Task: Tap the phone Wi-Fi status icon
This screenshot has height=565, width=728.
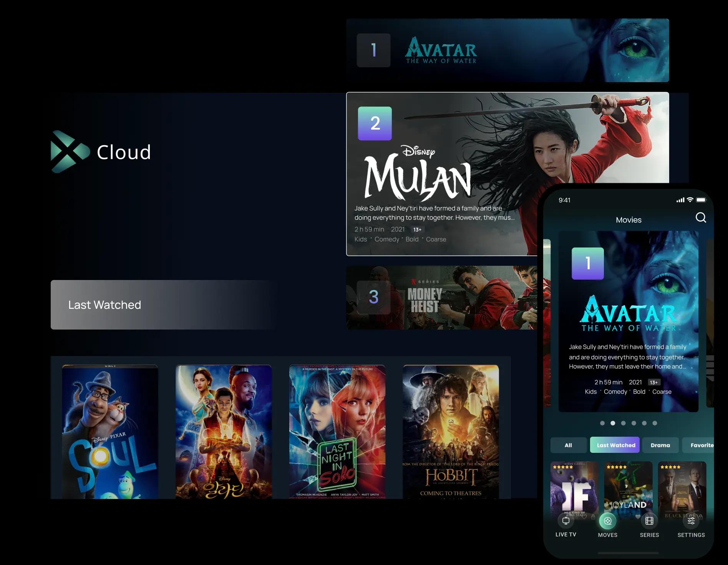Action: [690, 200]
